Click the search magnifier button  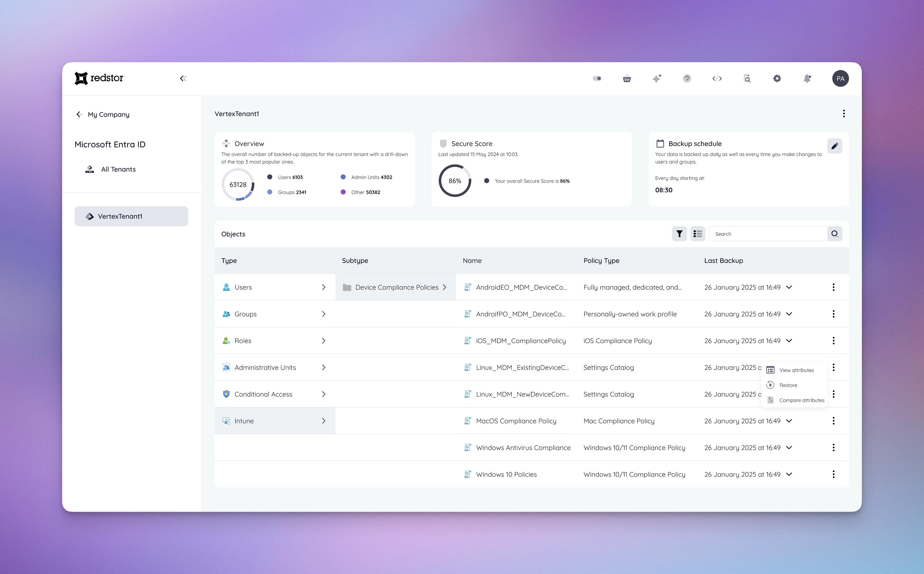tap(835, 234)
